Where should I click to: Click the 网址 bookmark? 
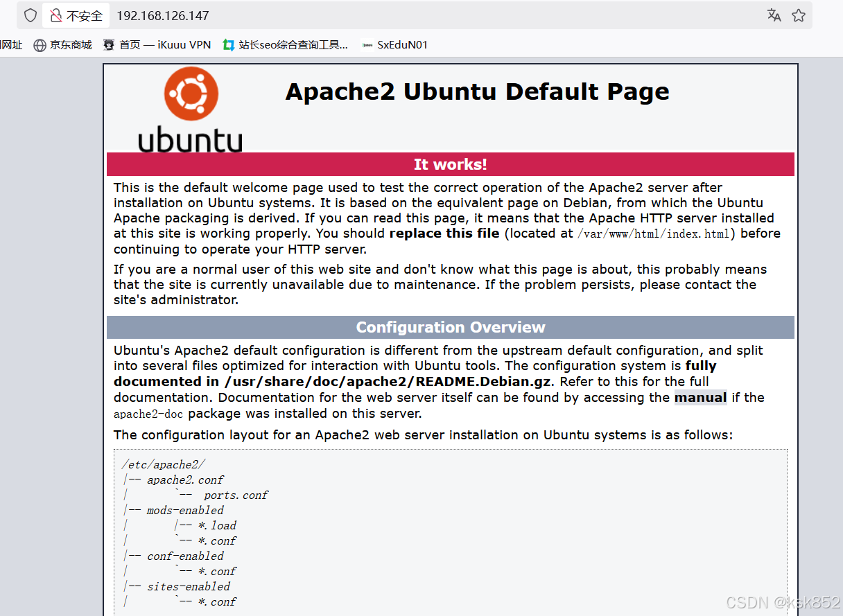pos(11,45)
